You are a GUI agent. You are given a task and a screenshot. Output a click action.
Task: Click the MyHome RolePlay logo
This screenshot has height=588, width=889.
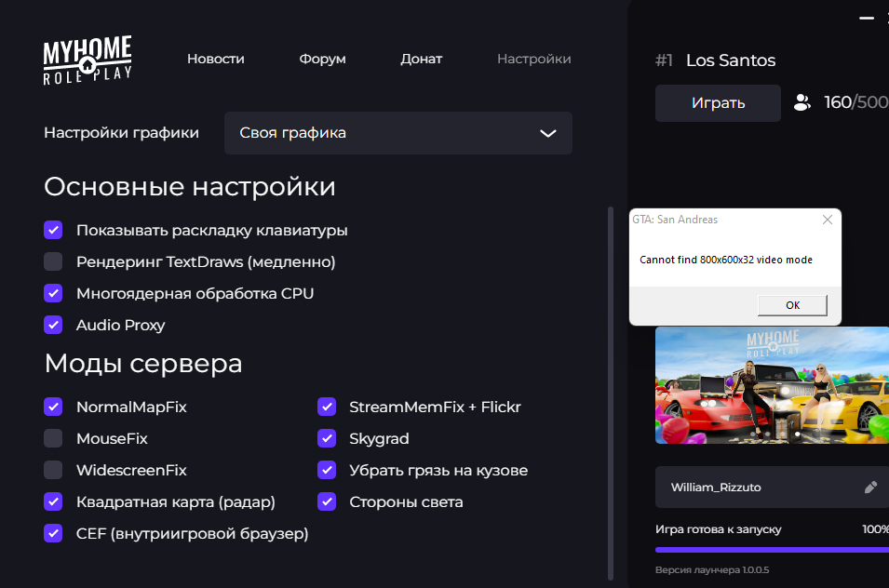coord(88,60)
